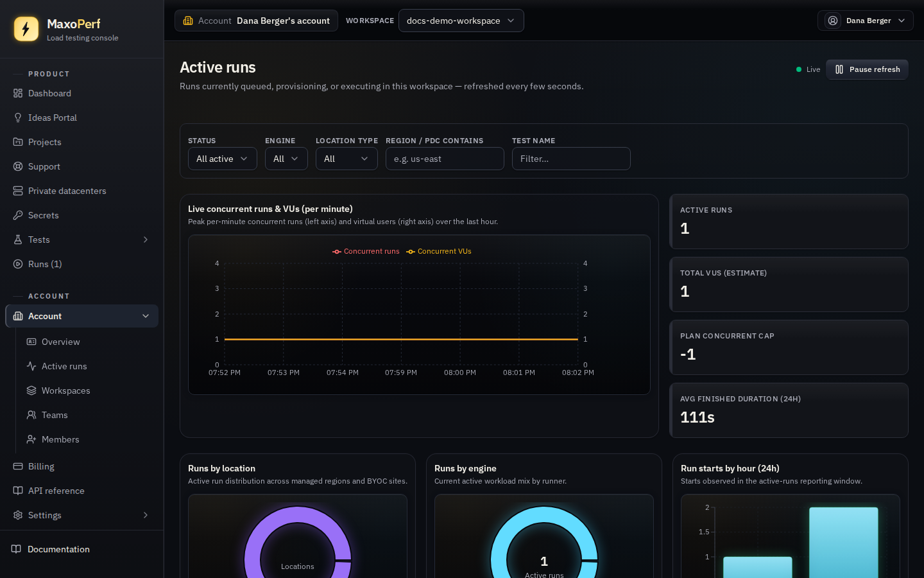Click the Workspaces layers icon
924x578 pixels.
tap(31, 390)
